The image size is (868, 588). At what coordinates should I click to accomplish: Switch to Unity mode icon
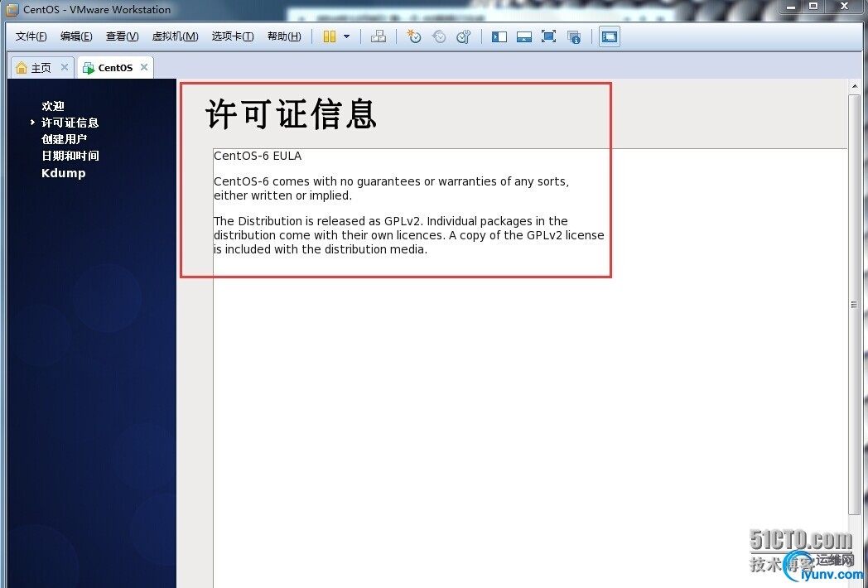pos(574,36)
